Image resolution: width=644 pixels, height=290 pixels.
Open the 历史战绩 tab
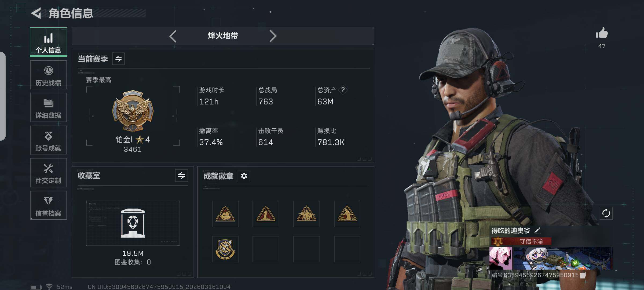click(x=48, y=75)
